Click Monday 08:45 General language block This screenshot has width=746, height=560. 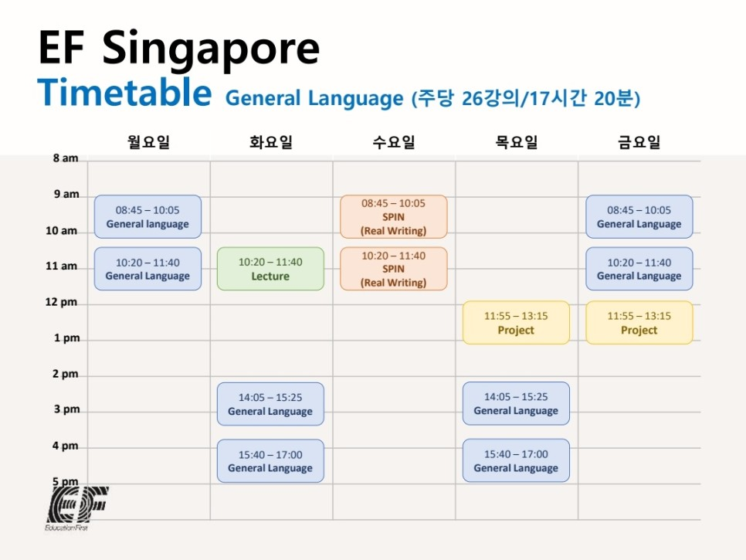coord(148,216)
